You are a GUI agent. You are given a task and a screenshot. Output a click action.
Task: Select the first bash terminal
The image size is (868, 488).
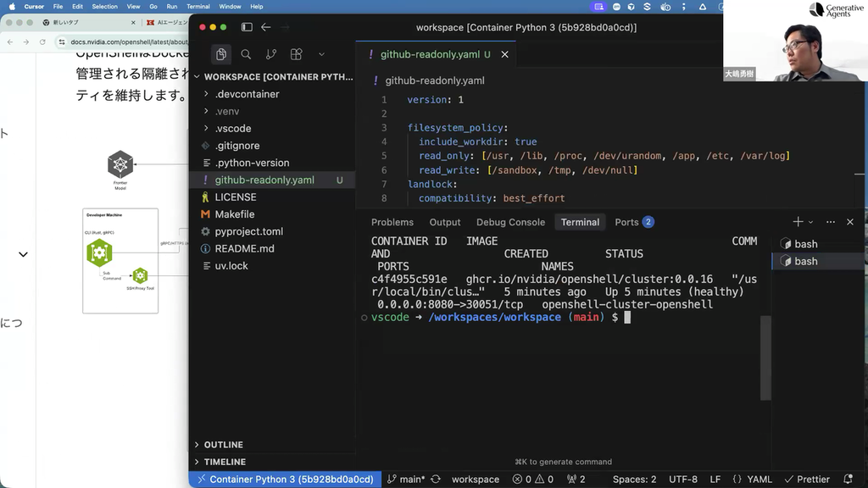[820, 244]
